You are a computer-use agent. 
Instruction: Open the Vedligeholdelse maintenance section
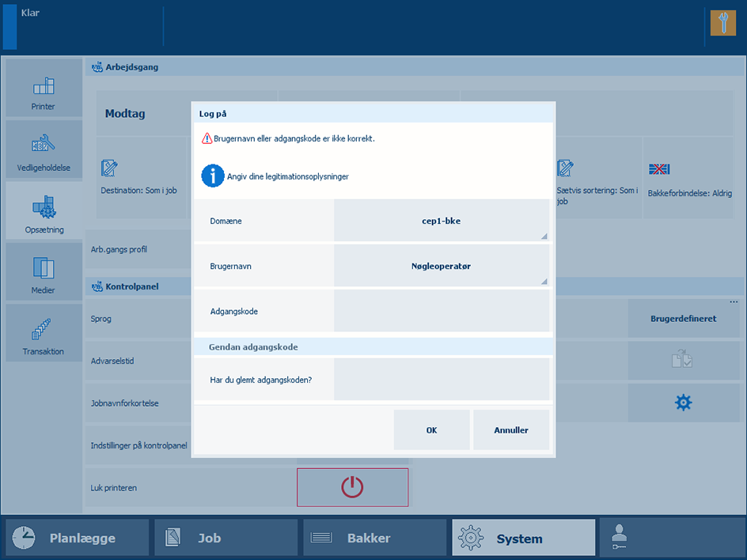44,149
